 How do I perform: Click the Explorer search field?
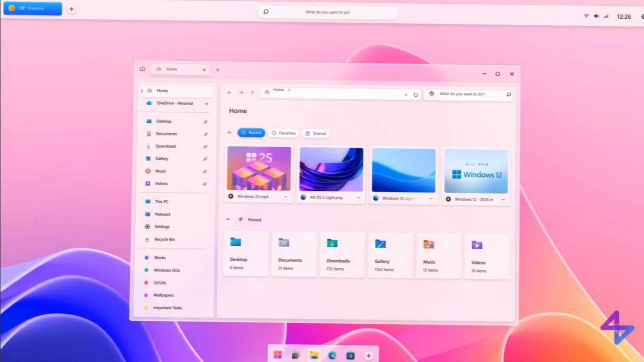click(x=468, y=94)
